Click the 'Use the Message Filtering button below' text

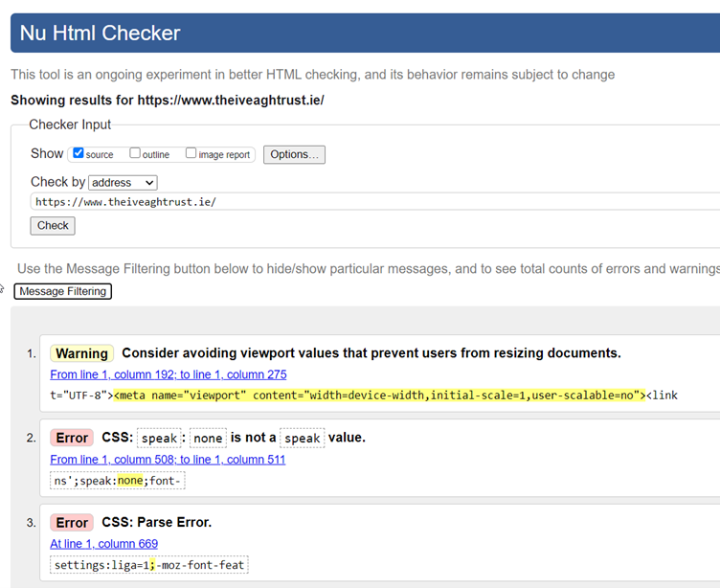[x=369, y=269]
